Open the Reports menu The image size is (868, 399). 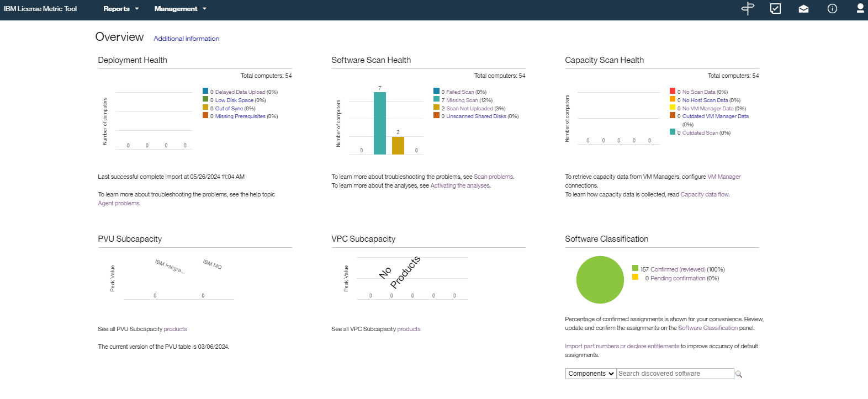(x=121, y=9)
